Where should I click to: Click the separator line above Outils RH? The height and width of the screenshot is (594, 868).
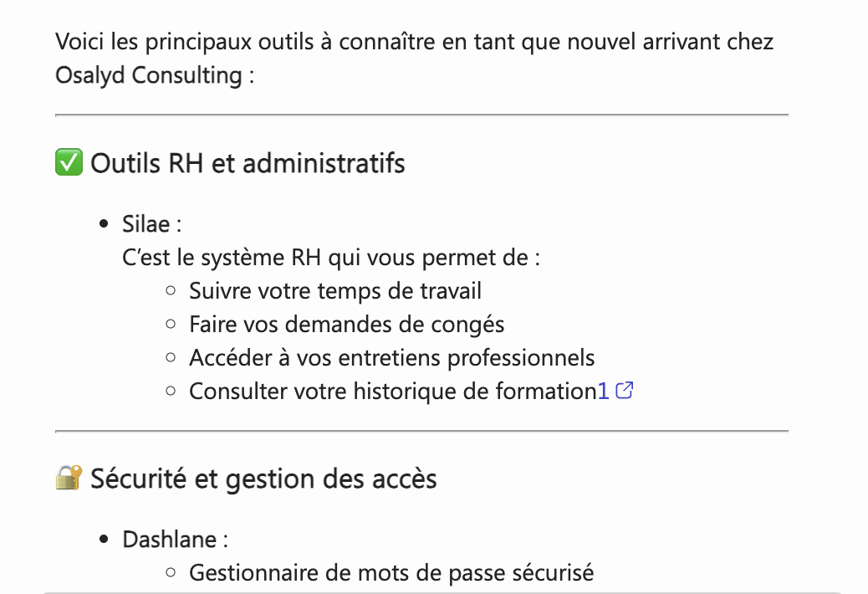tap(421, 115)
